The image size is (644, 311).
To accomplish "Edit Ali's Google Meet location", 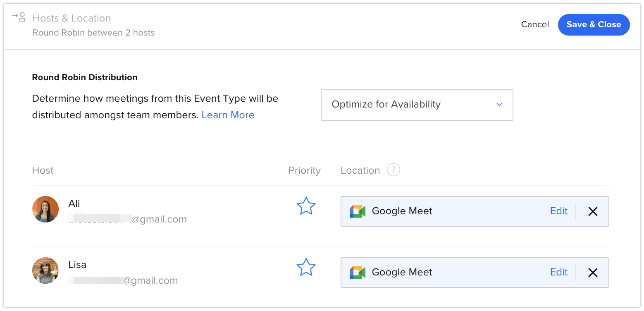I will (558, 211).
